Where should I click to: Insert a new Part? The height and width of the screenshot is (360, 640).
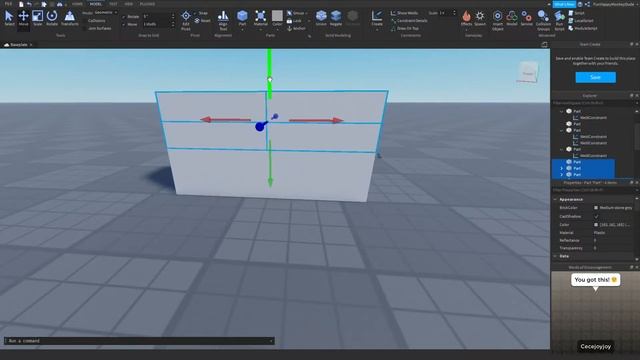pyautogui.click(x=242, y=18)
